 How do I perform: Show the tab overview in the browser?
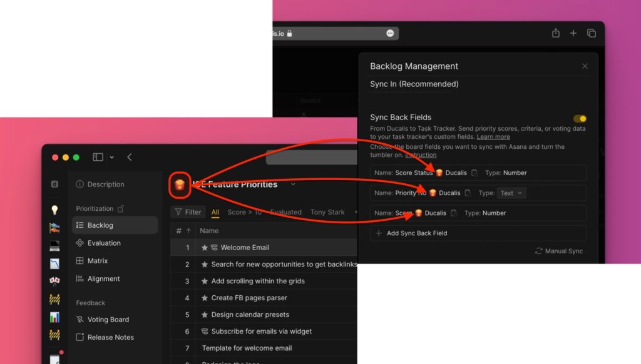[591, 33]
